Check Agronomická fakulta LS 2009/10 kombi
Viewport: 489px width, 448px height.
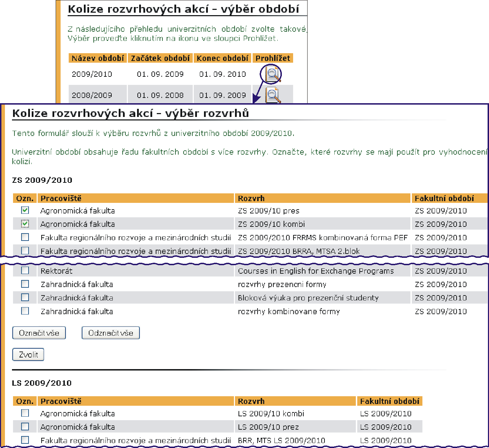pyautogui.click(x=25, y=413)
